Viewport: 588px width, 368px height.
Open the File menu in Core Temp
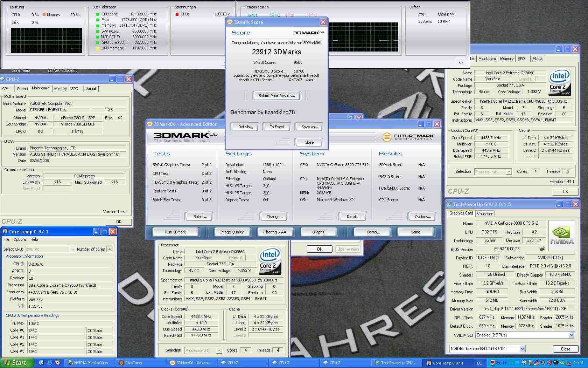6,239
